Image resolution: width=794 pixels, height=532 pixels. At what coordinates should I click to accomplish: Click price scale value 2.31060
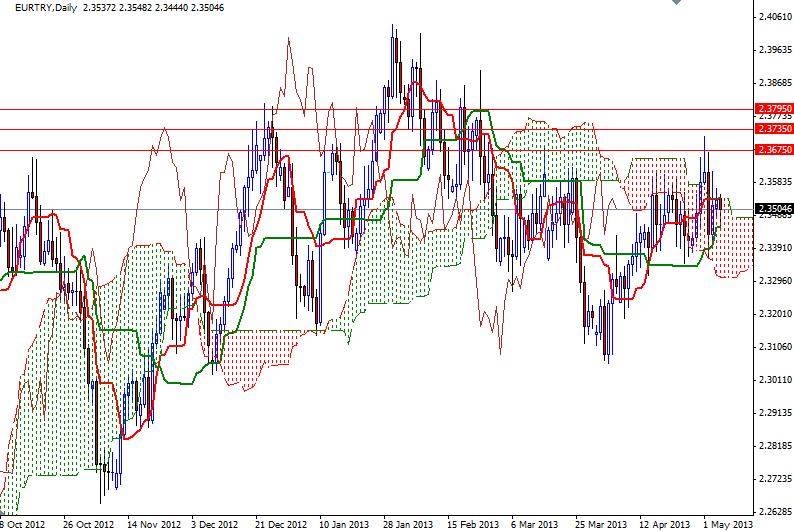coord(775,347)
